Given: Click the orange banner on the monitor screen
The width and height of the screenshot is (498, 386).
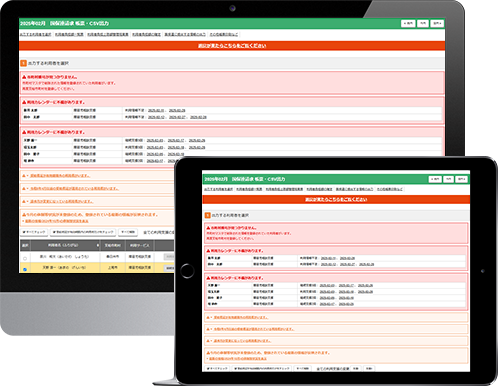Looking at the screenshot, I should [x=232, y=46].
